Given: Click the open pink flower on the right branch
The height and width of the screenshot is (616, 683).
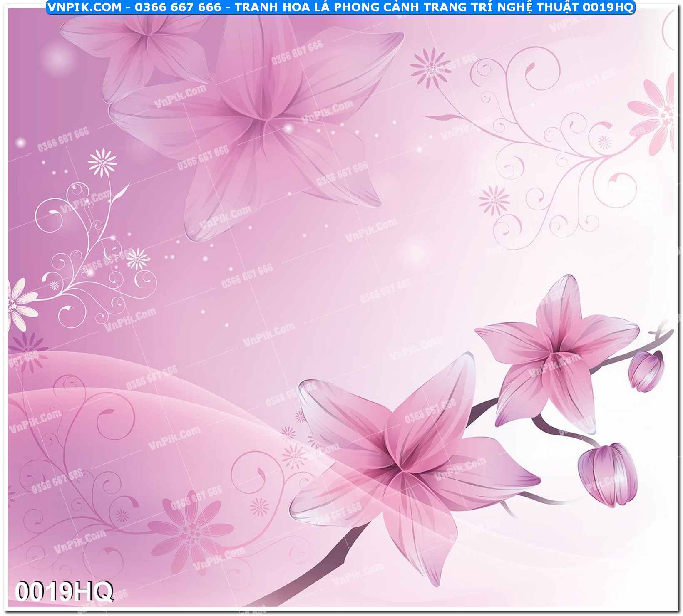Looking at the screenshot, I should pyautogui.click(x=556, y=354).
